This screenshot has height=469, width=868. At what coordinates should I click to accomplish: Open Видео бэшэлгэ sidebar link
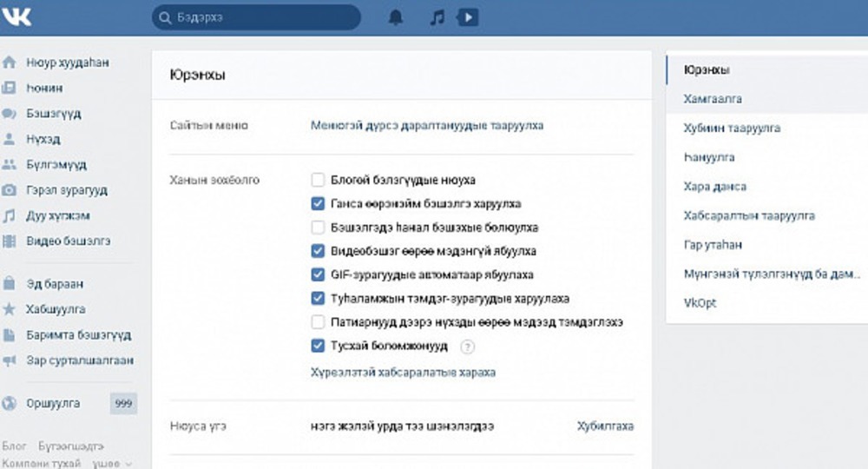tap(69, 241)
